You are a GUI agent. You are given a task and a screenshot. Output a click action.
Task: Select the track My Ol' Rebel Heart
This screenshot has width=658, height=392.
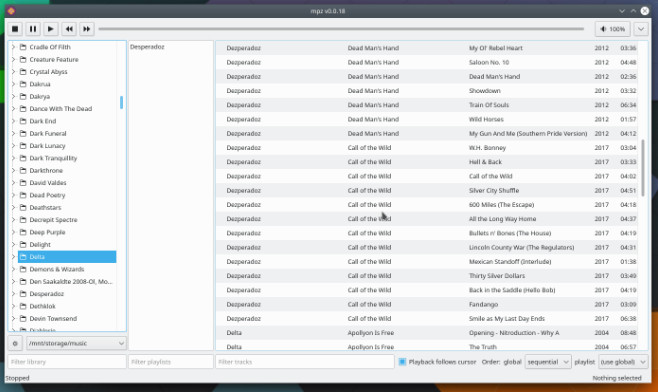click(x=427, y=48)
